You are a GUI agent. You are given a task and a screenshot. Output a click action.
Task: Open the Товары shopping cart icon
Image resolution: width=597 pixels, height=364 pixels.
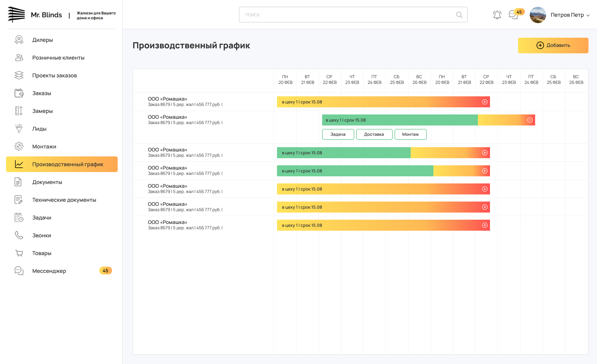19,253
